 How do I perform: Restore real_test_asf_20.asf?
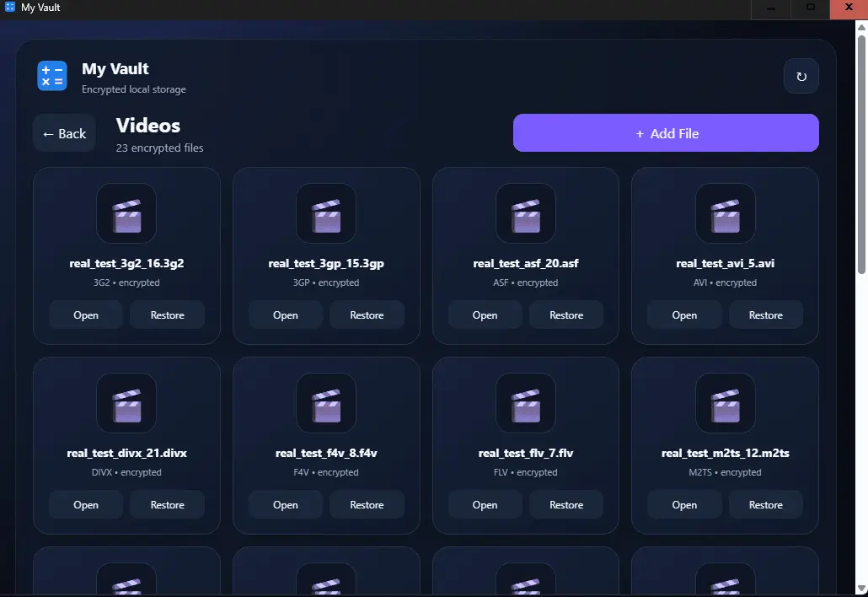566,315
